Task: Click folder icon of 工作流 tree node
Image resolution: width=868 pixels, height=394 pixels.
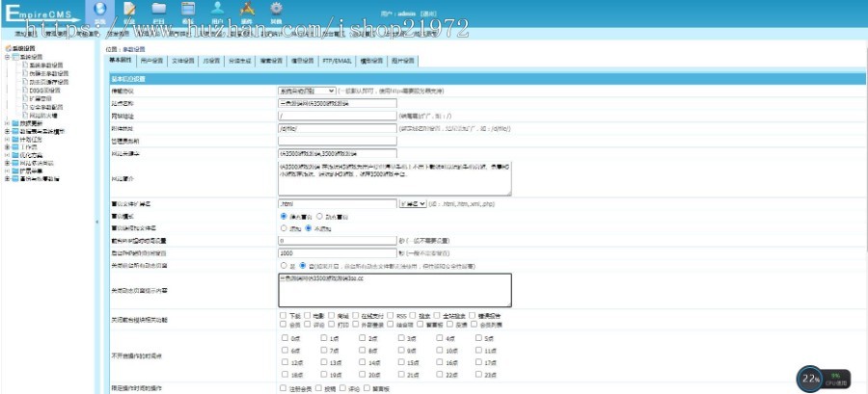Action: tap(15, 147)
